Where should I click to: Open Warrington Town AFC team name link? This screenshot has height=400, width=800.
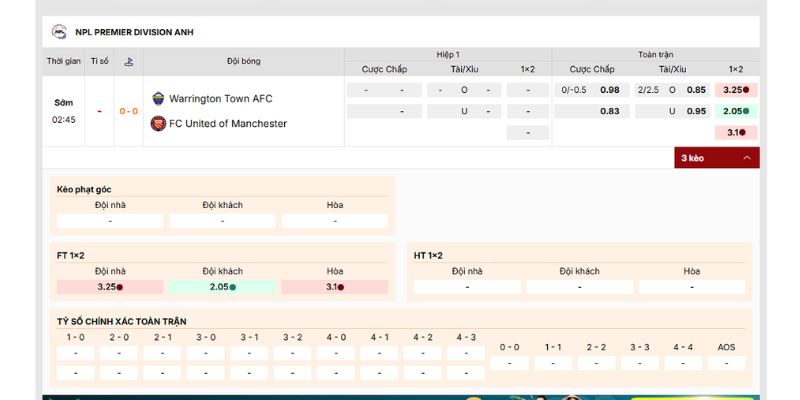pos(220,99)
